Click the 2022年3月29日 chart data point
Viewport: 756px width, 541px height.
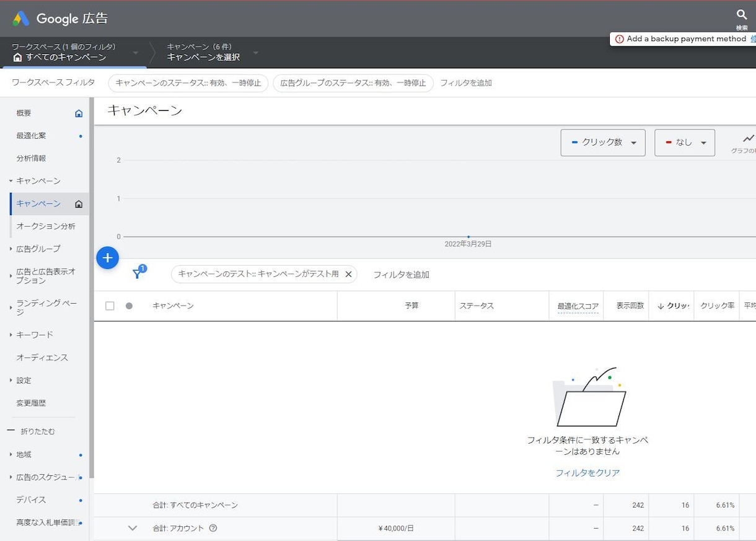pos(468,237)
